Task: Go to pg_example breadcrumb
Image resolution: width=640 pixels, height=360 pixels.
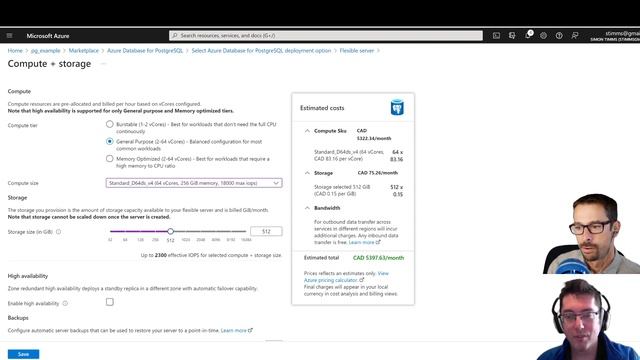Action: [x=45, y=51]
